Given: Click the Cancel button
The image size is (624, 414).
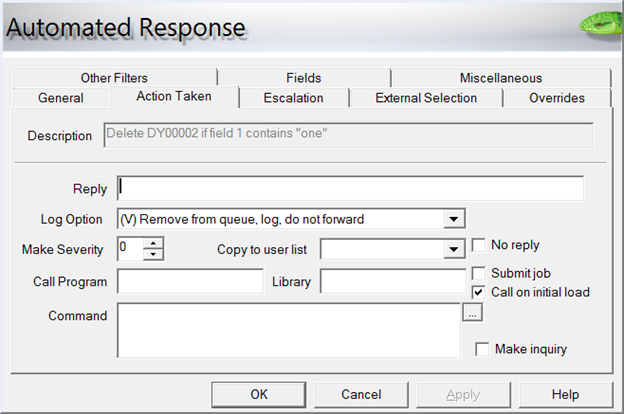Looking at the screenshot, I should [x=361, y=394].
